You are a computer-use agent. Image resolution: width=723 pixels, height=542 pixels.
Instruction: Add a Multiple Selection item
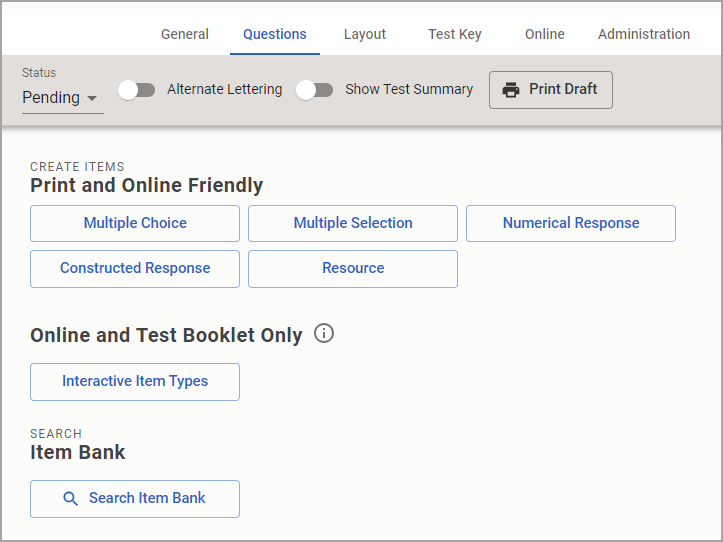[353, 224]
